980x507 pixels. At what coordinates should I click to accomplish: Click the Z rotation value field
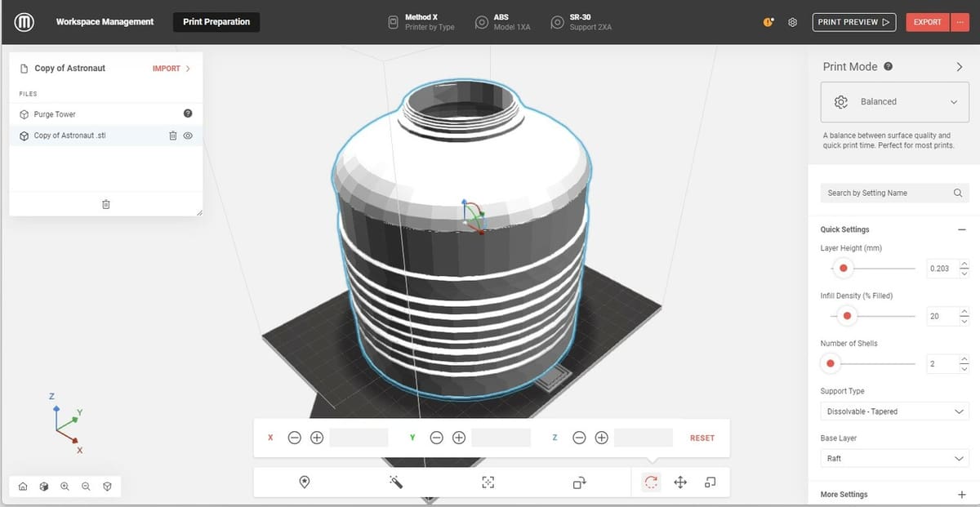(x=644, y=438)
